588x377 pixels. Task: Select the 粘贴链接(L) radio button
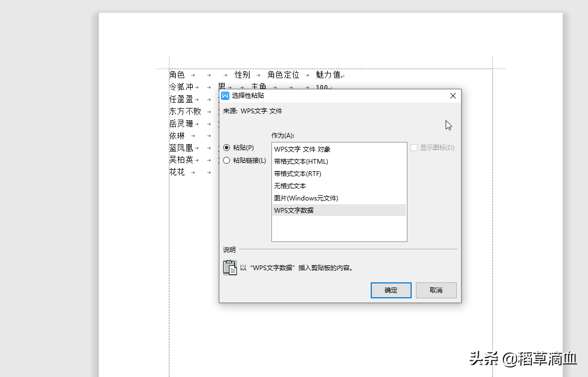226,161
